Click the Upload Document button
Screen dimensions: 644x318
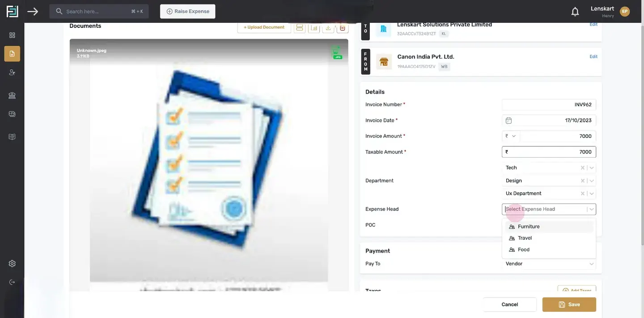(264, 27)
